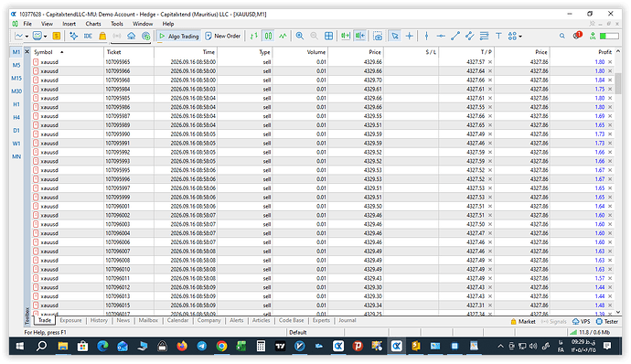Open the Tools menu
The height and width of the screenshot is (364, 631).
click(x=117, y=24)
